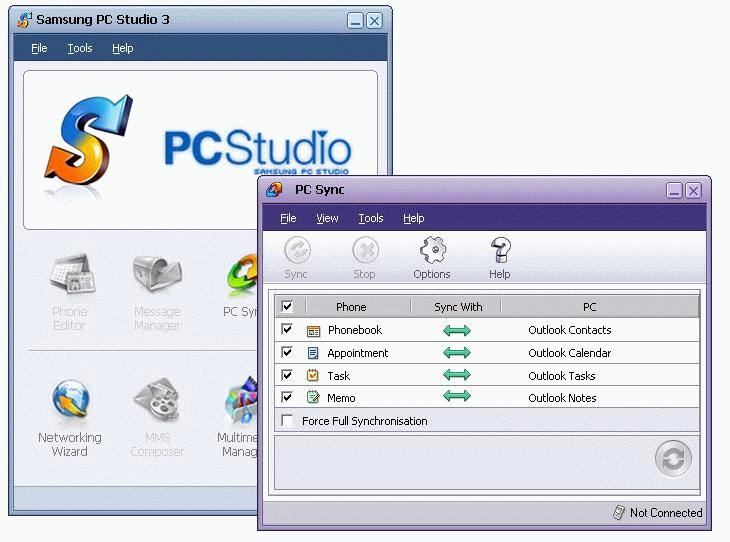Screen dimensions: 730x542
Task: Open Help menu in PC Sync window
Action: [x=413, y=218]
